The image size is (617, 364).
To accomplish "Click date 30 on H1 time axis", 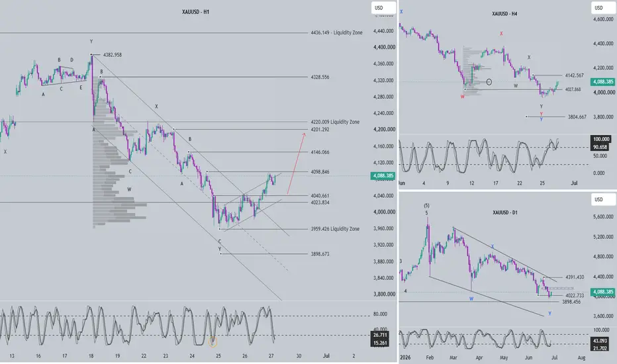I will (299, 356).
